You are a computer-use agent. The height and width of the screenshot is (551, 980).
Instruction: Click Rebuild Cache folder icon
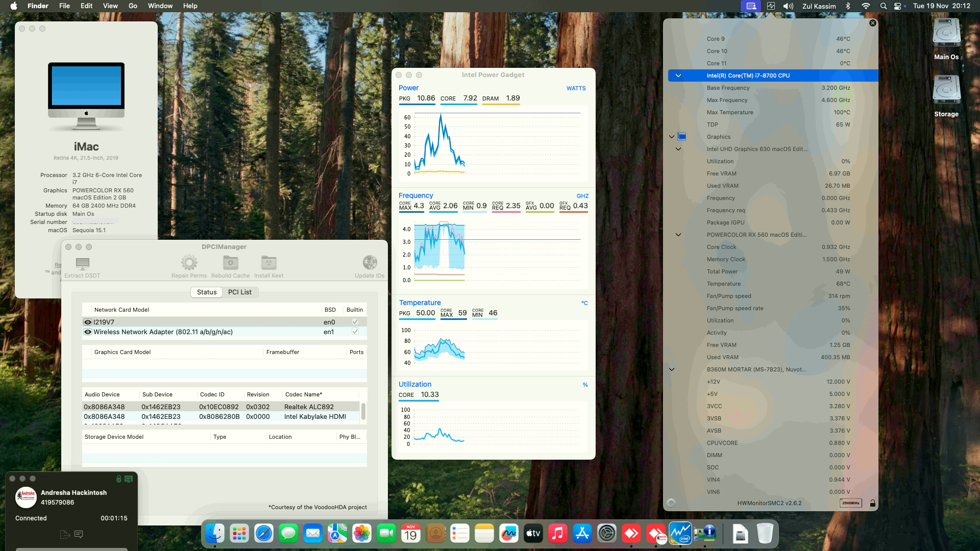230,263
